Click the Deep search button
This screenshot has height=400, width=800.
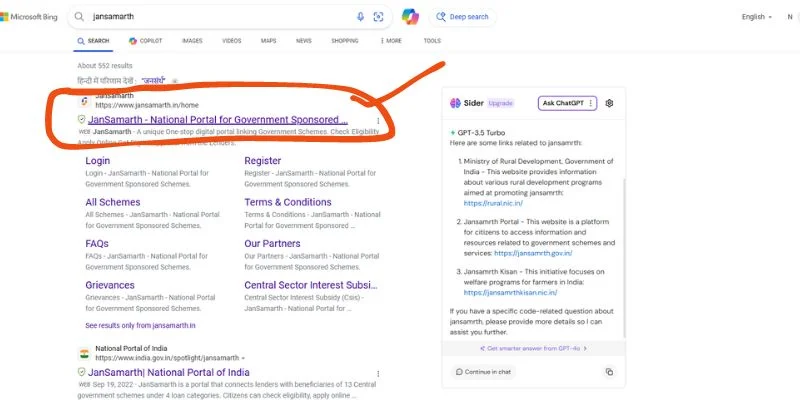463,17
